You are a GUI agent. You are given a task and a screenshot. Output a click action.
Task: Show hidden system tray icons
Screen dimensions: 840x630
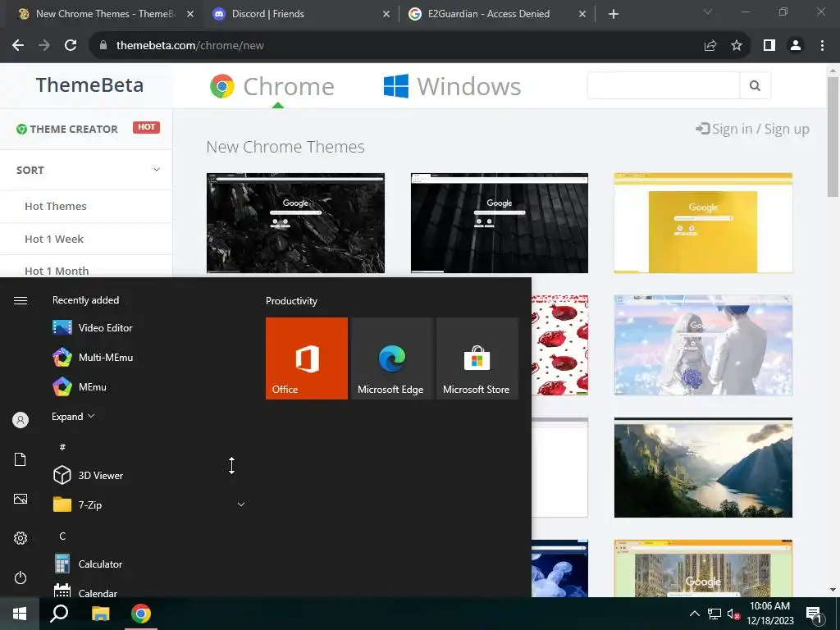[694, 614]
